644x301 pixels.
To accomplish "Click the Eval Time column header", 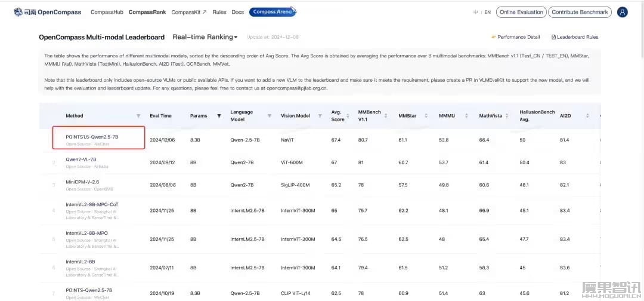I will [160, 116].
